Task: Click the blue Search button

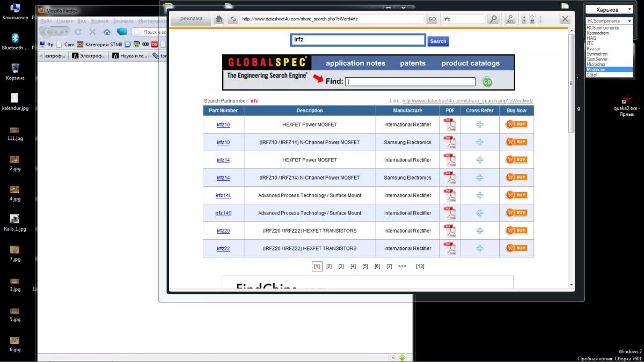Action: [438, 41]
